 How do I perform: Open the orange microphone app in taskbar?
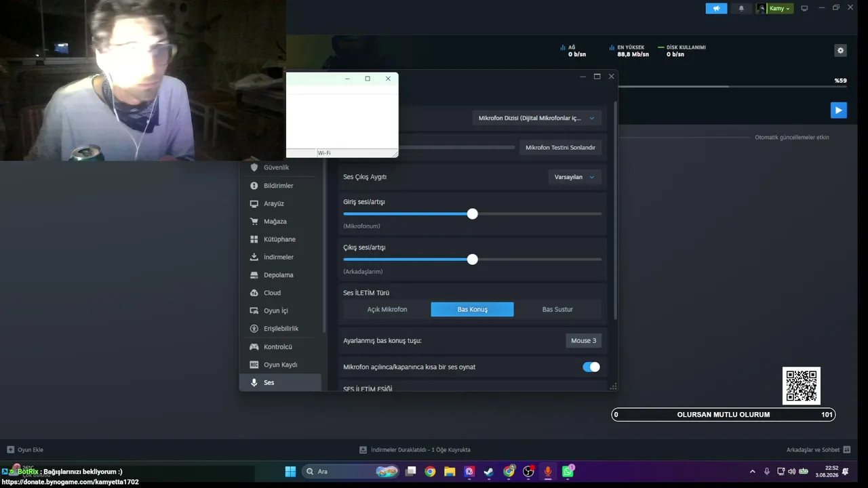pos(548,472)
